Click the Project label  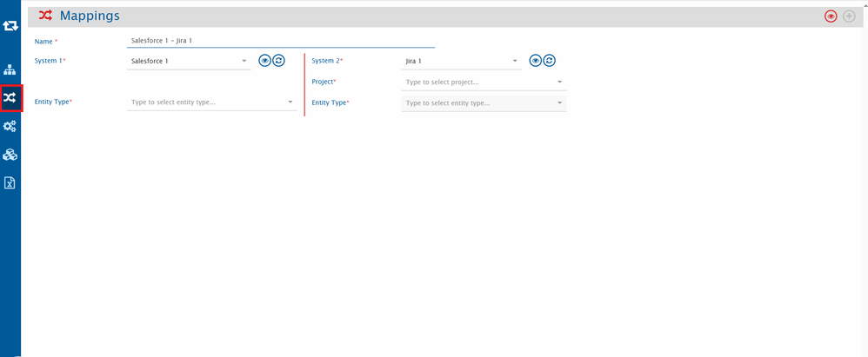click(324, 82)
